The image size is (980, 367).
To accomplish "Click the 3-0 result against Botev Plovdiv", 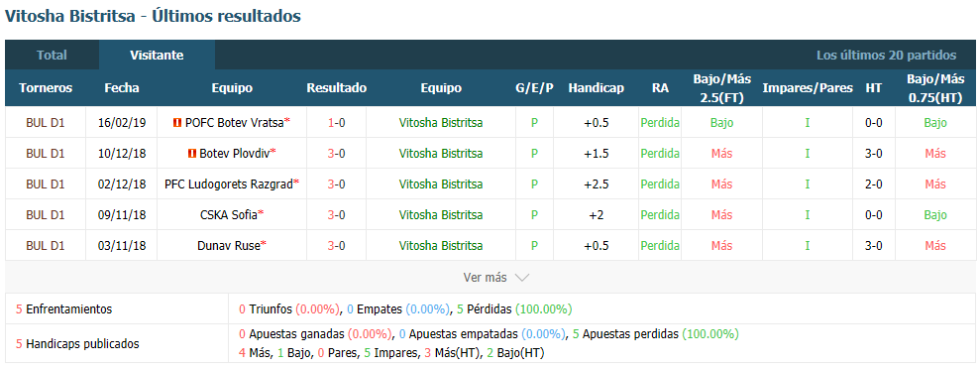I will tap(336, 154).
